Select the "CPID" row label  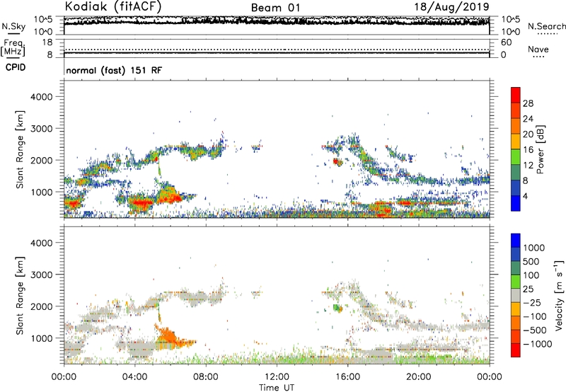pos(15,67)
